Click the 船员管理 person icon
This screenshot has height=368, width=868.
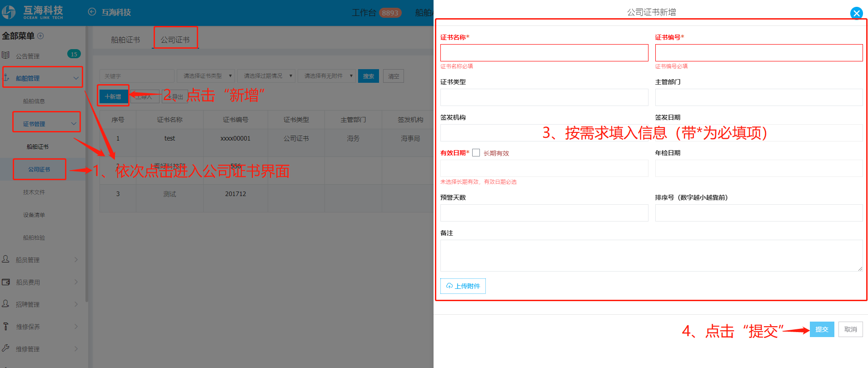click(5, 259)
